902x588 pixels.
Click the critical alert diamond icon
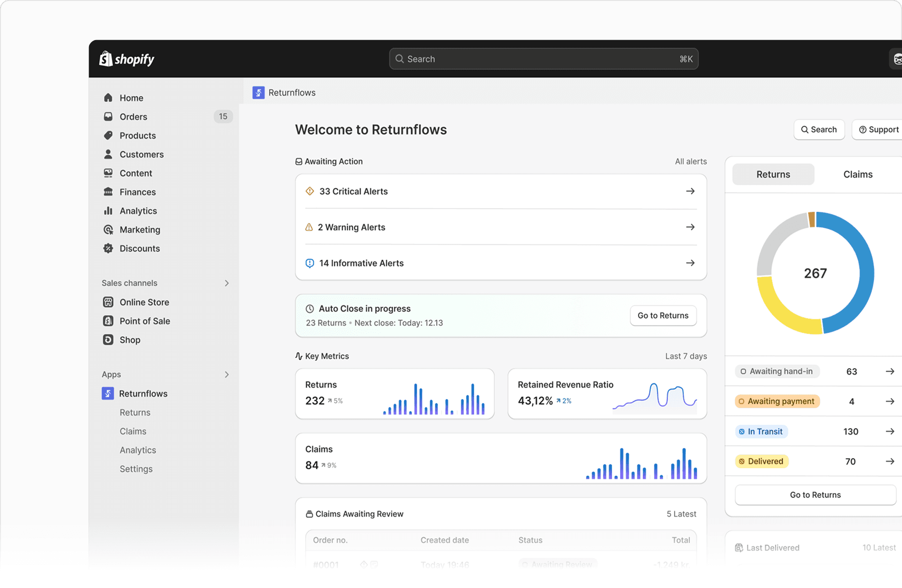click(x=310, y=191)
